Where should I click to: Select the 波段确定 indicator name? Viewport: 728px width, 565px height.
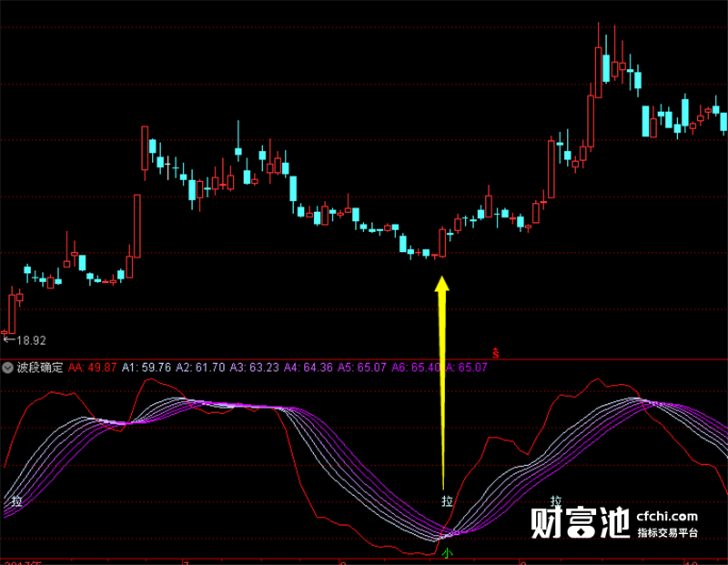click(x=40, y=368)
